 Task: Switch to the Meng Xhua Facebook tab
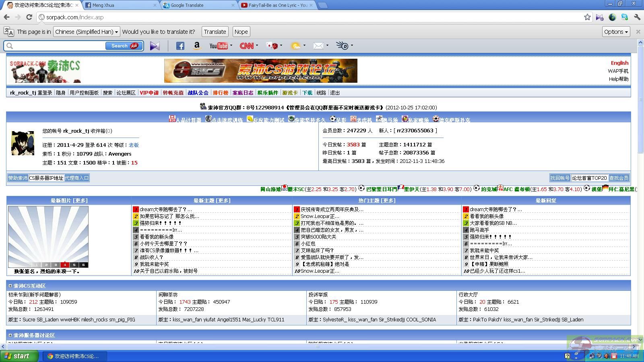(x=120, y=5)
